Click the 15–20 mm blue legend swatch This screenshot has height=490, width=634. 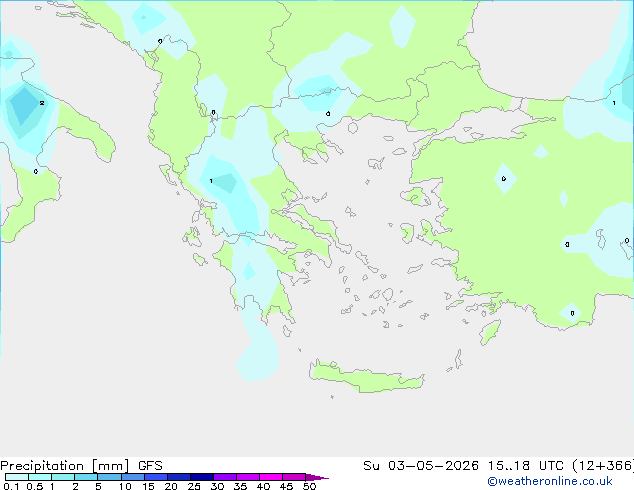155,477
